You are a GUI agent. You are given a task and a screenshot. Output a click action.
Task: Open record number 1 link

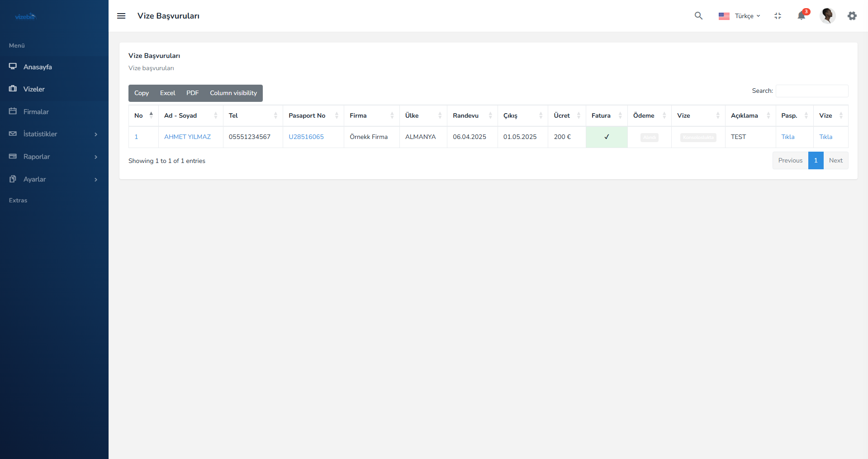(x=136, y=137)
